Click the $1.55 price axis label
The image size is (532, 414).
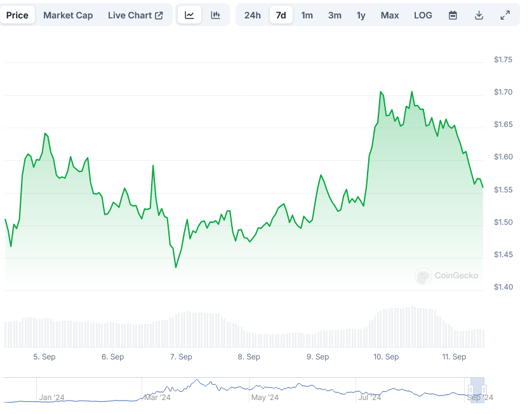tap(503, 190)
